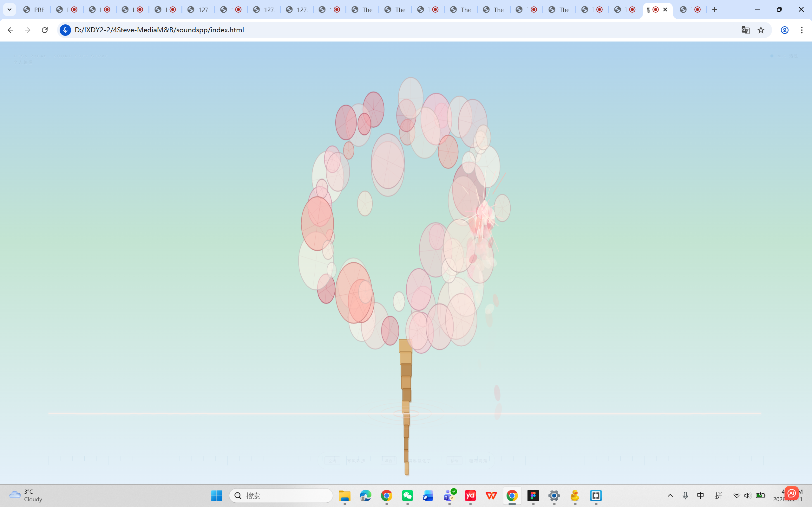Click the Google Translate icon
812x507 pixels.
coord(745,30)
